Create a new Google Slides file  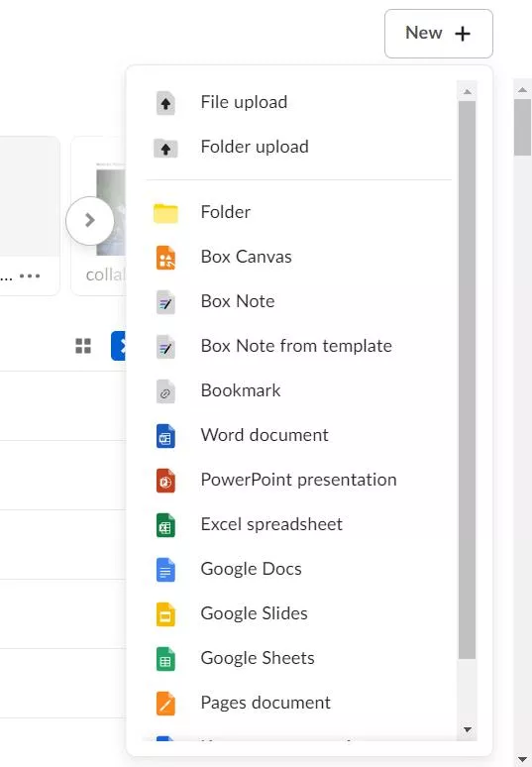pyautogui.click(x=299, y=613)
